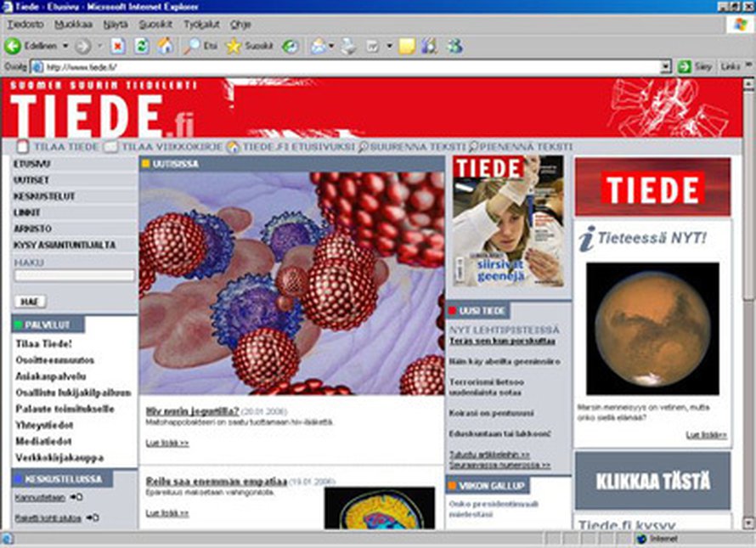Viewport: 756px width, 548px height.
Task: Click the Forward arrow in the toolbar
Action: [83, 47]
